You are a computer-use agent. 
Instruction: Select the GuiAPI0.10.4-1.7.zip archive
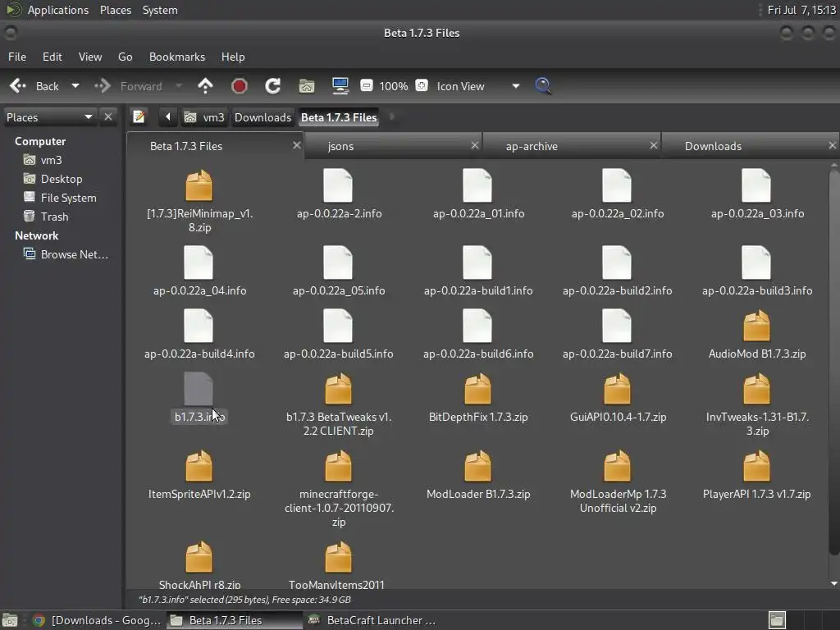(617, 398)
